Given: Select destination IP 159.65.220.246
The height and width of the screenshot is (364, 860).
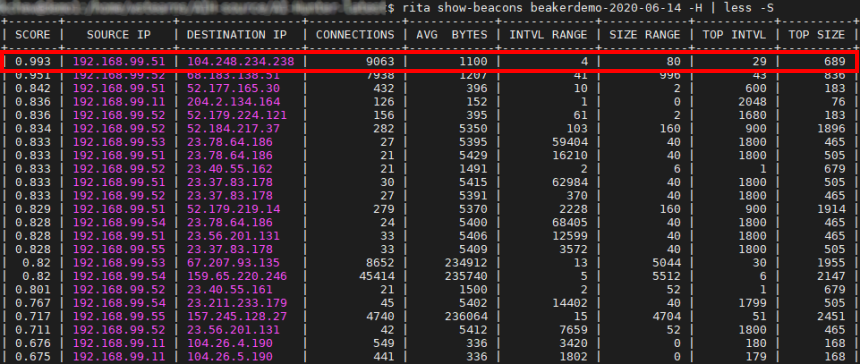Looking at the screenshot, I should pos(237,276).
